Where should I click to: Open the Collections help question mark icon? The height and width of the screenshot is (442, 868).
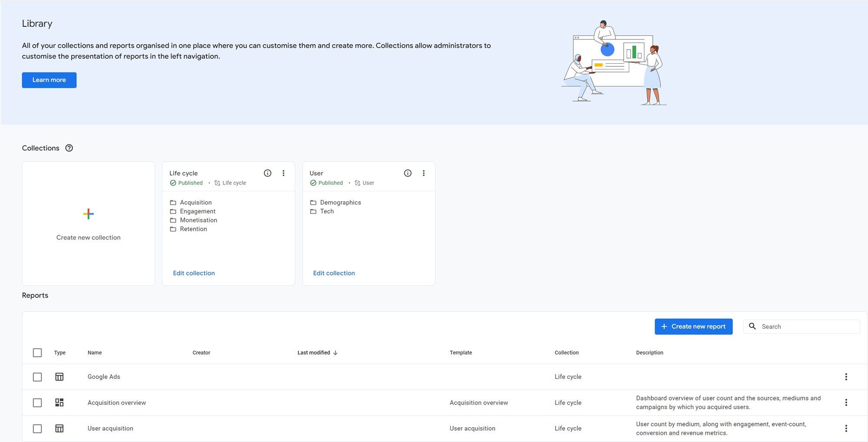point(69,148)
